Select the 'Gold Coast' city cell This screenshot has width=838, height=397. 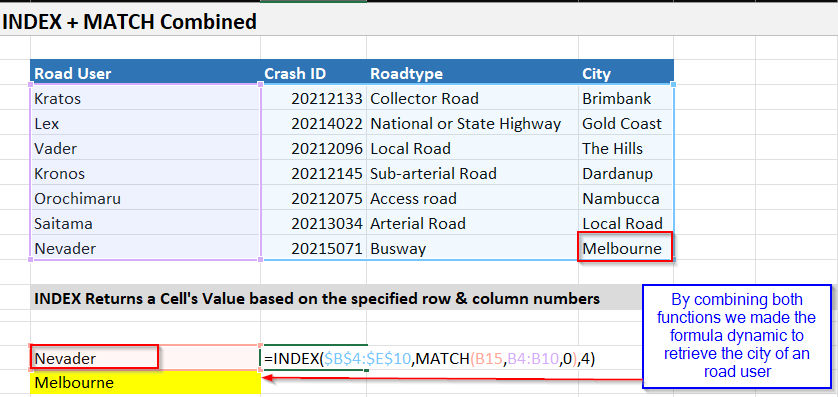[x=626, y=123]
